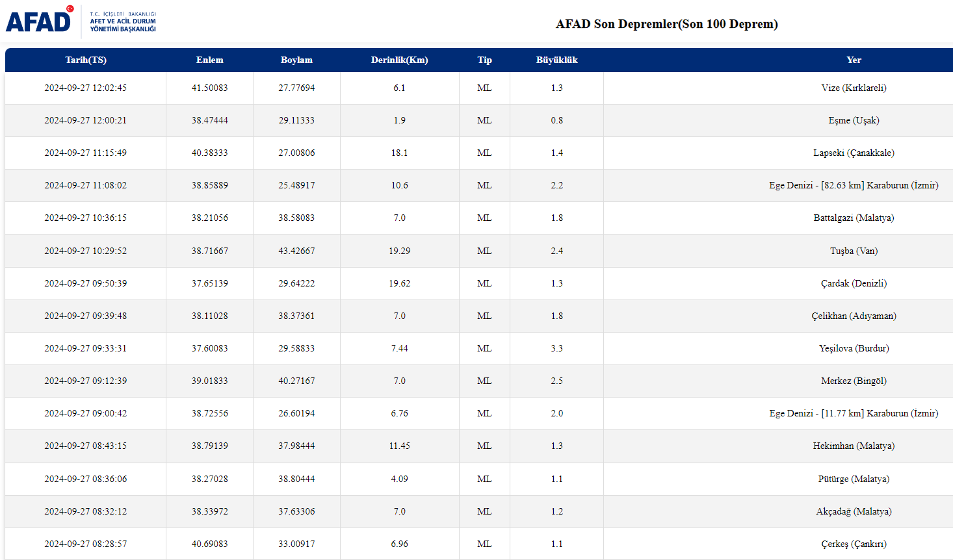Select depth 19.29
953x560 pixels.
coord(400,251)
